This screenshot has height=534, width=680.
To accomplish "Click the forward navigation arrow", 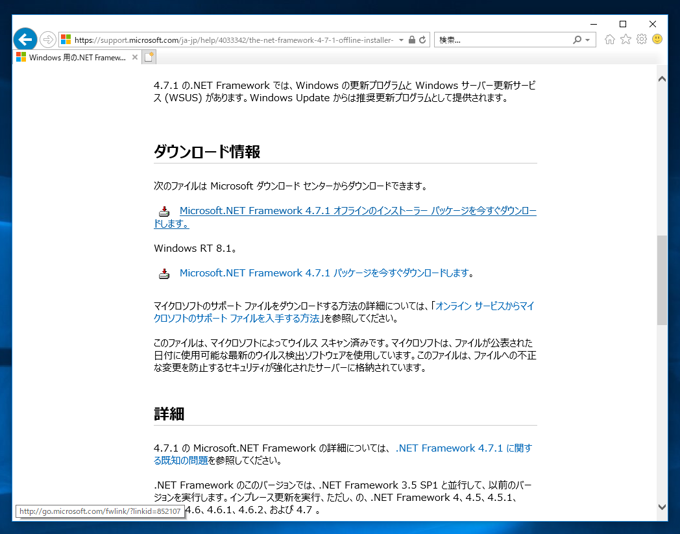I will [48, 40].
